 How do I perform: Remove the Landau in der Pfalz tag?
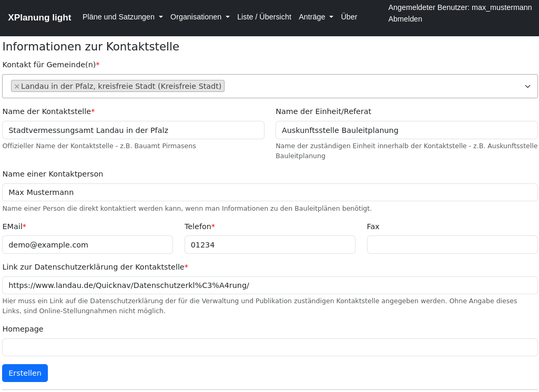[x=16, y=86]
